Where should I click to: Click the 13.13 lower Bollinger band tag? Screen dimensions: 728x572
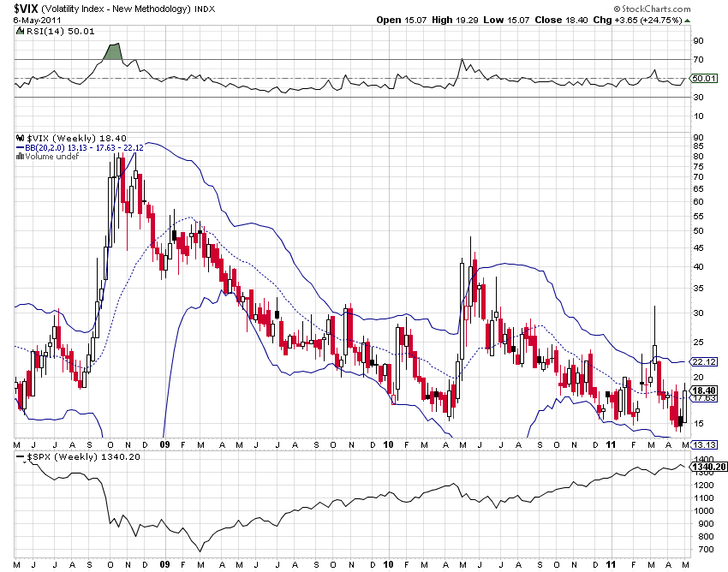pos(702,444)
